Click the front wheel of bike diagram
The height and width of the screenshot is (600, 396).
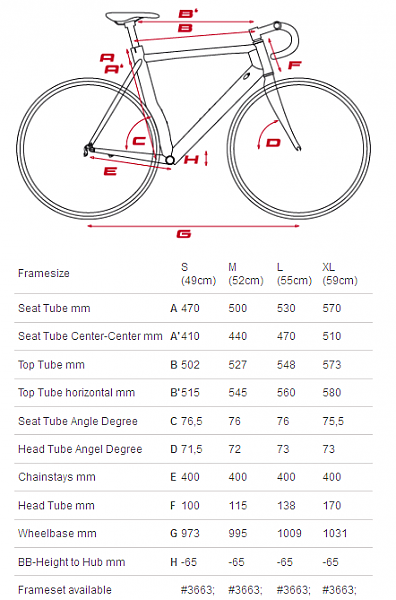tap(299, 148)
